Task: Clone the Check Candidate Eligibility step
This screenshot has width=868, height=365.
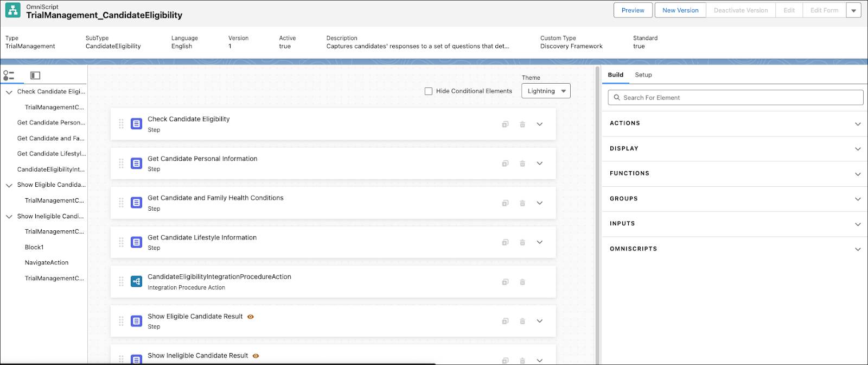Action: 505,124
